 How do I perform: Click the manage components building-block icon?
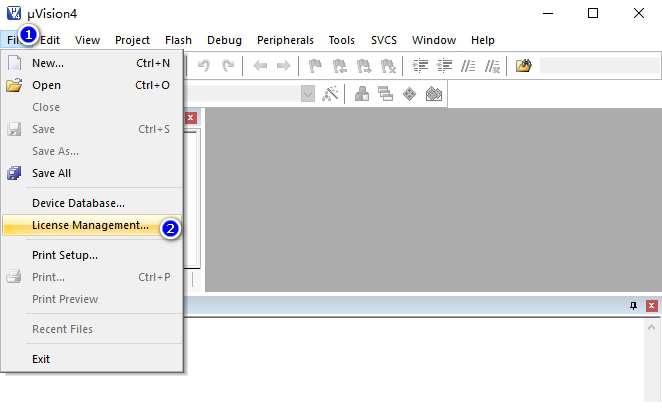click(362, 94)
